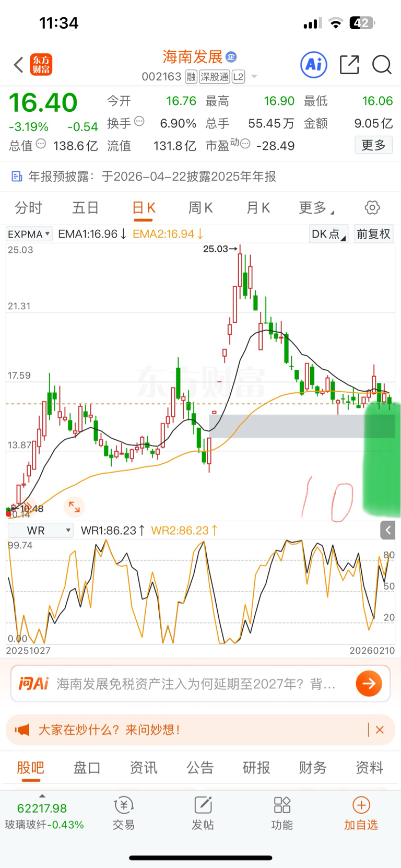
Task: Open the 财务 tab
Action: 313,768
